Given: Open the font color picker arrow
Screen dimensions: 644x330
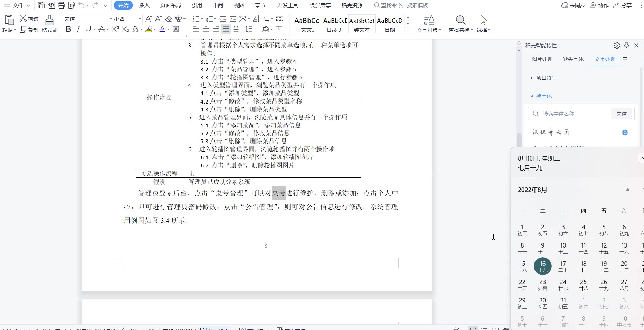Looking at the screenshot, I should click(168, 30).
